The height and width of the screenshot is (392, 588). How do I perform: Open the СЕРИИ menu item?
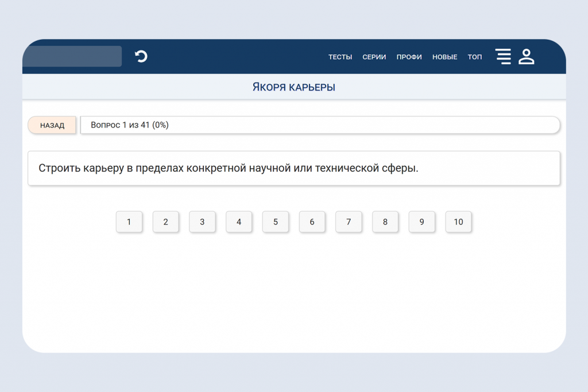point(374,57)
